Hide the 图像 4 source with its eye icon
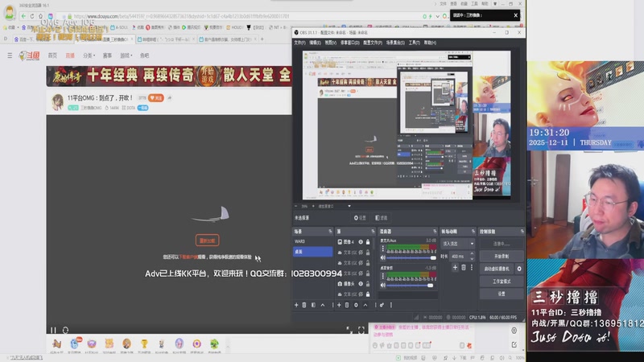This screenshot has width=644, height=362. (361, 242)
